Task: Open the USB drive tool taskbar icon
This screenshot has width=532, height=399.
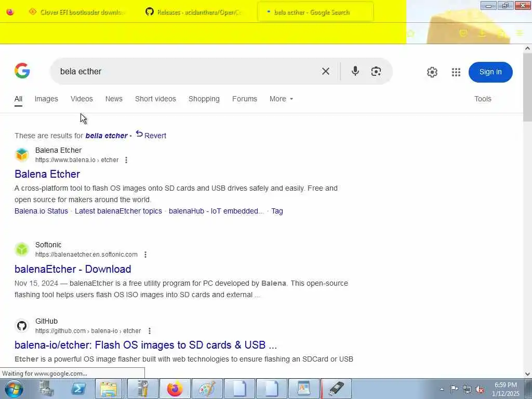Action: 336,389
